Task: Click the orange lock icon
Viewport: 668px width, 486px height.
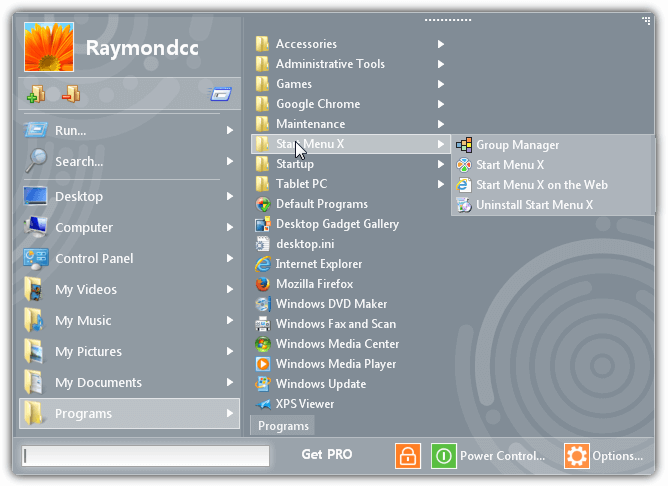Action: click(408, 455)
